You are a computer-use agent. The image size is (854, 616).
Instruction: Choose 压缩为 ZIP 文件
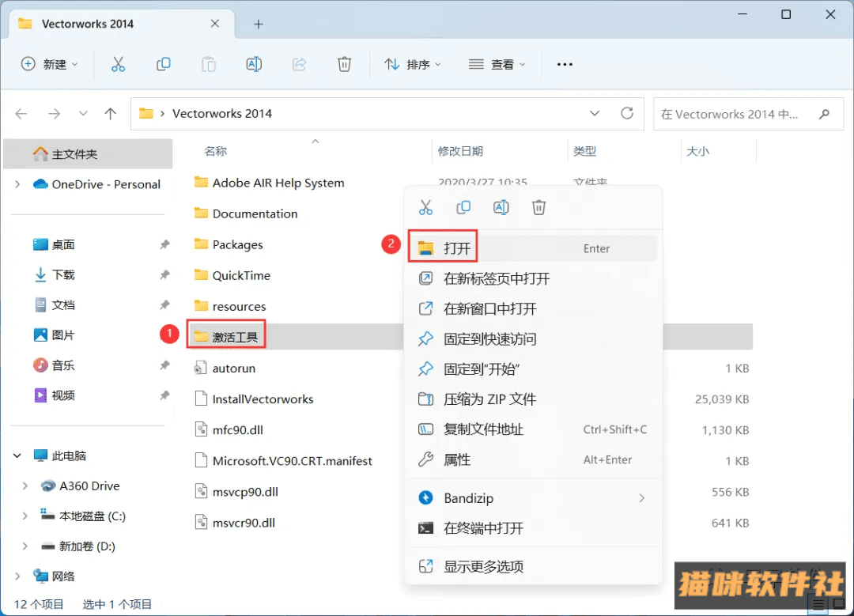point(533,399)
